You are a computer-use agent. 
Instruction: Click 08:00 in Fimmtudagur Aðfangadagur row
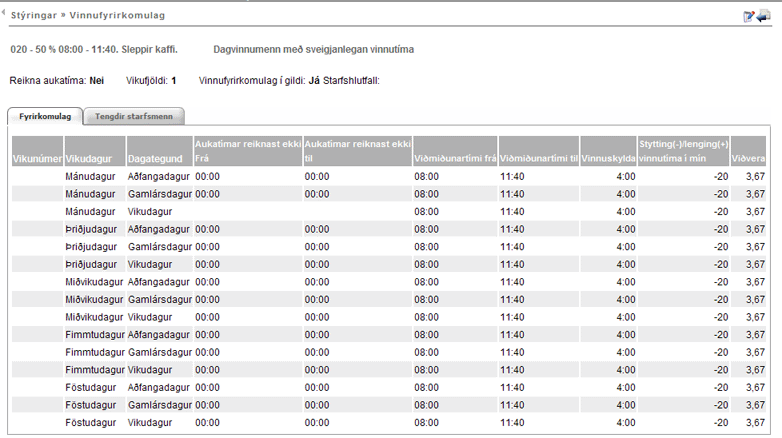coord(426,335)
